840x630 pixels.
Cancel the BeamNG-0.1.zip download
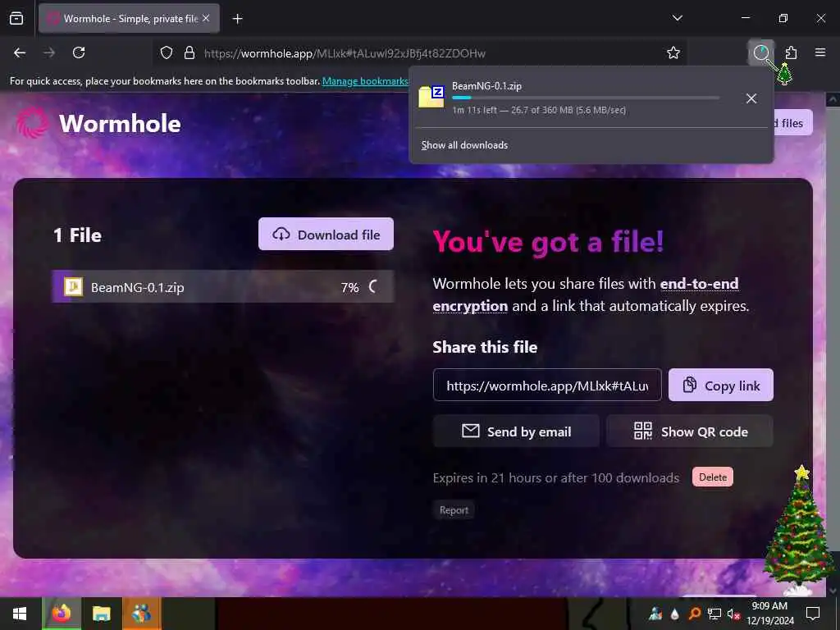point(751,98)
